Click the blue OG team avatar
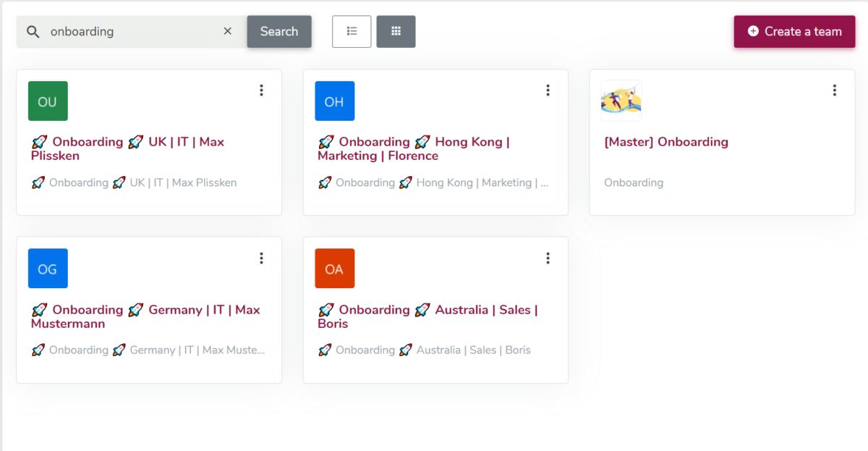 pos(47,269)
